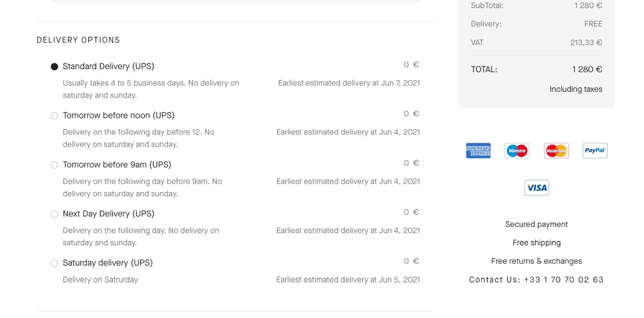Click the PayPal payment icon
The width and height of the screenshot is (644, 318).
click(x=595, y=151)
